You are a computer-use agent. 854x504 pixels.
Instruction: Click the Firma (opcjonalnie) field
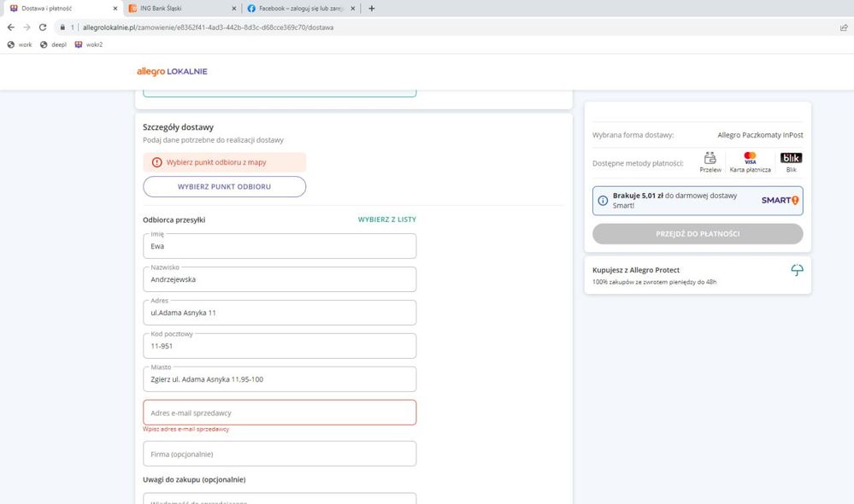[x=280, y=454]
